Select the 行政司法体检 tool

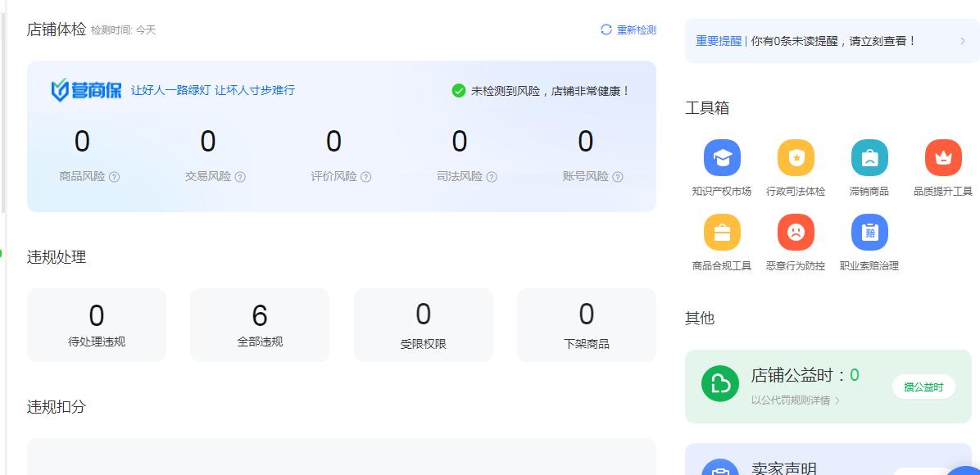coord(796,158)
